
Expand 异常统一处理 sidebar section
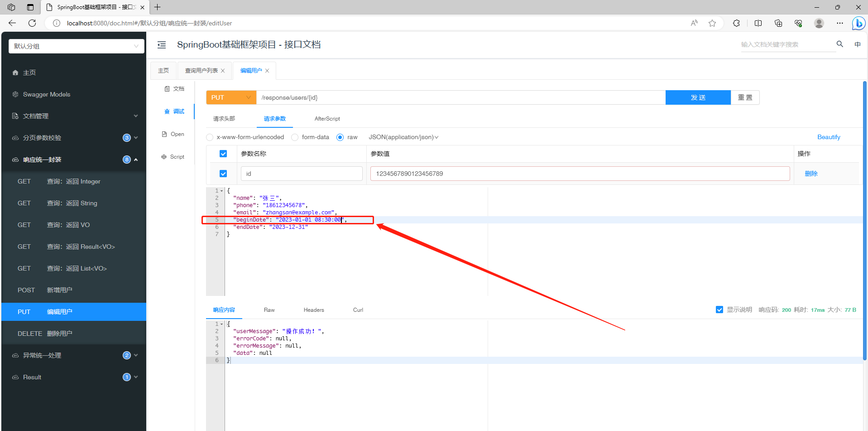(x=74, y=355)
